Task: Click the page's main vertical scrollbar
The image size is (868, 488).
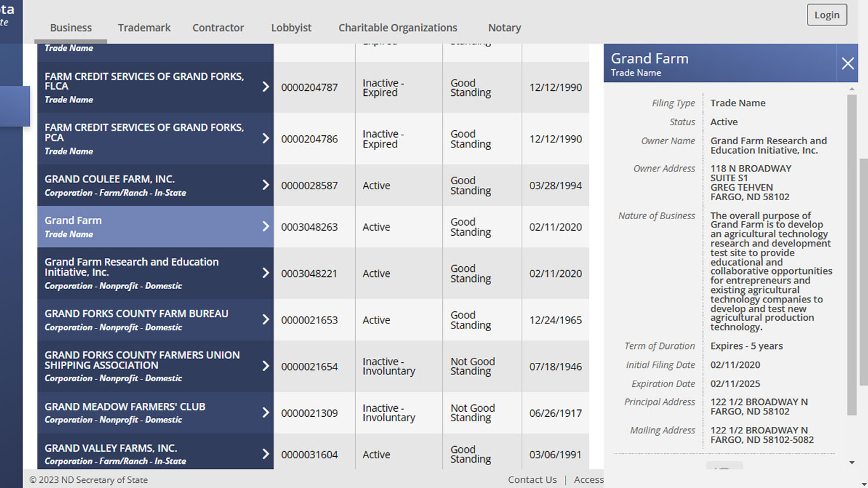Action: tap(864, 273)
